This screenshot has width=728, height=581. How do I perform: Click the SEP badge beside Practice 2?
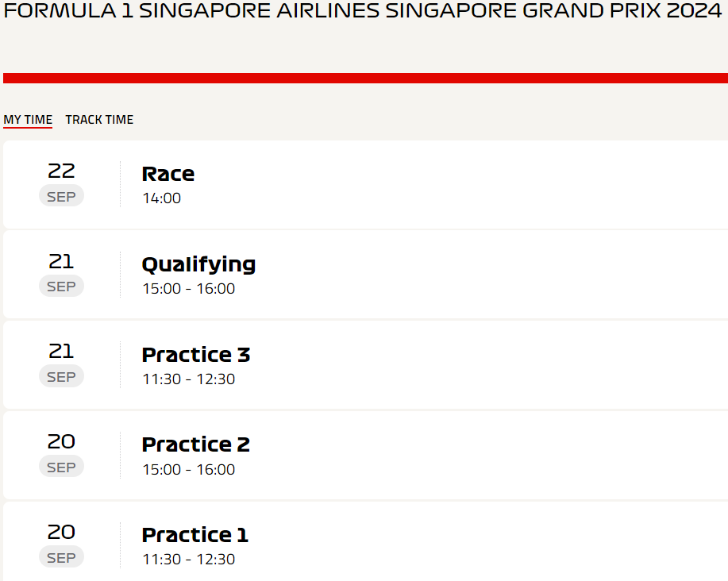pos(61,467)
